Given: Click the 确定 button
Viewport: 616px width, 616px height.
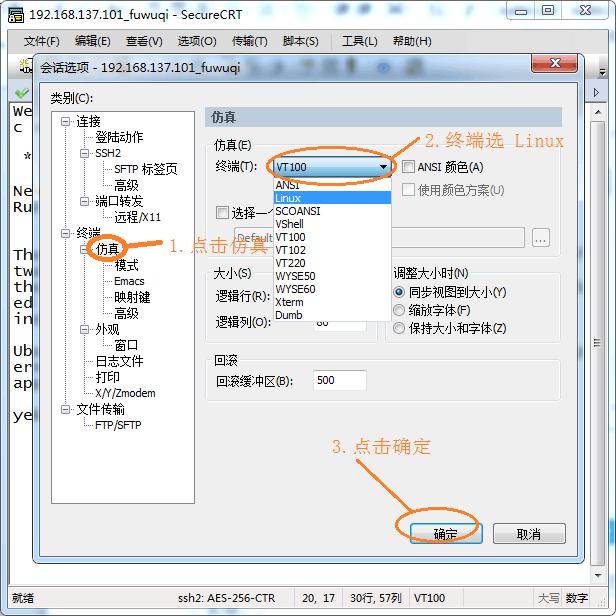Looking at the screenshot, I should pyautogui.click(x=446, y=534).
